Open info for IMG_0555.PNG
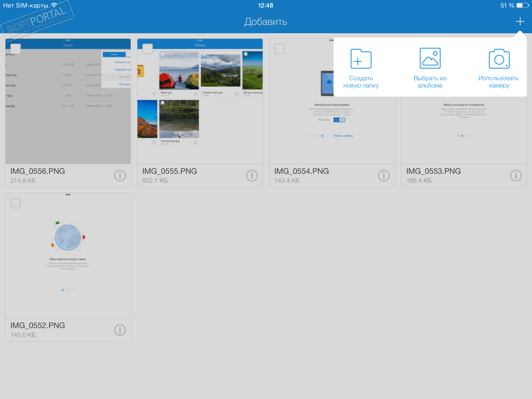The image size is (532, 399). [252, 176]
